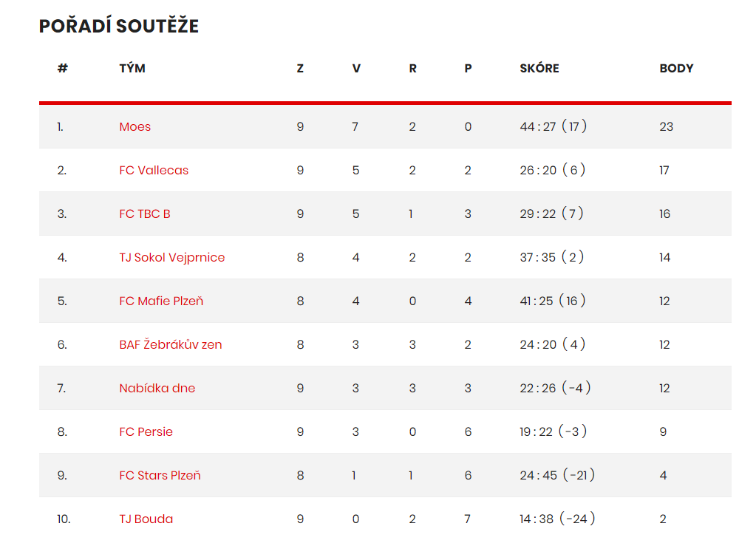This screenshot has height=546, width=756.
Task: Click the R draws column header
Action: pos(412,69)
